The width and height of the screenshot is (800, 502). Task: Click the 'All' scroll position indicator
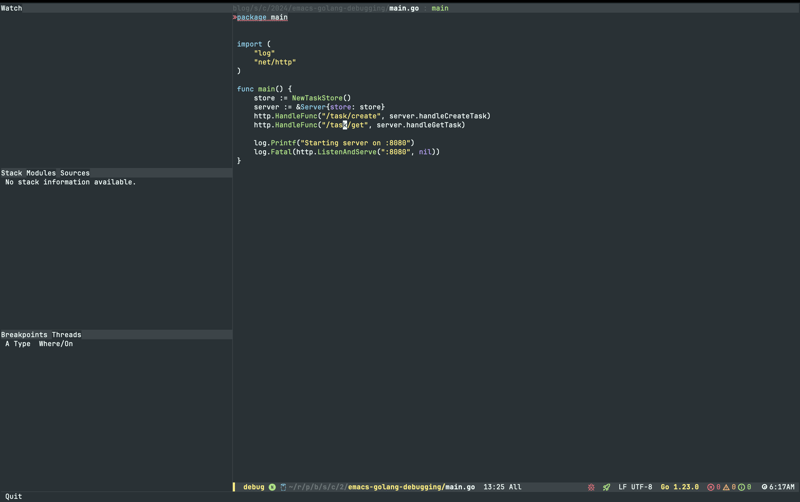(x=515, y=487)
